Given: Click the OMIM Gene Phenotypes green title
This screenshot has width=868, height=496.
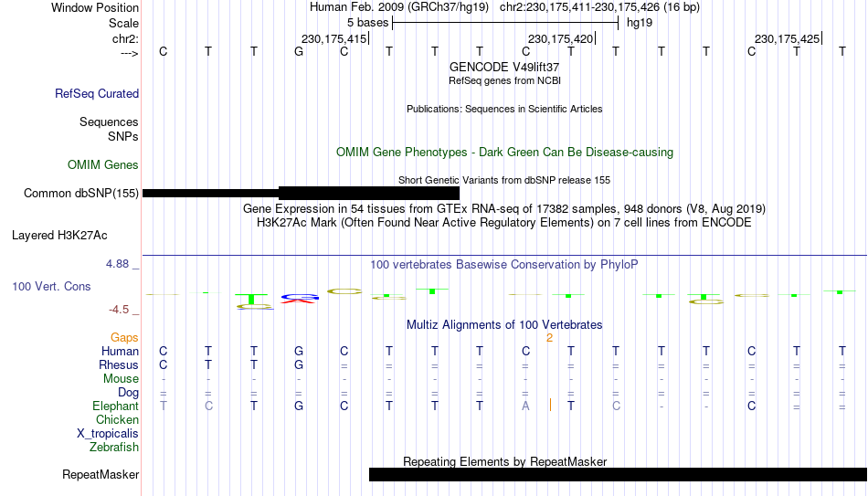Looking at the screenshot, I should [504, 153].
